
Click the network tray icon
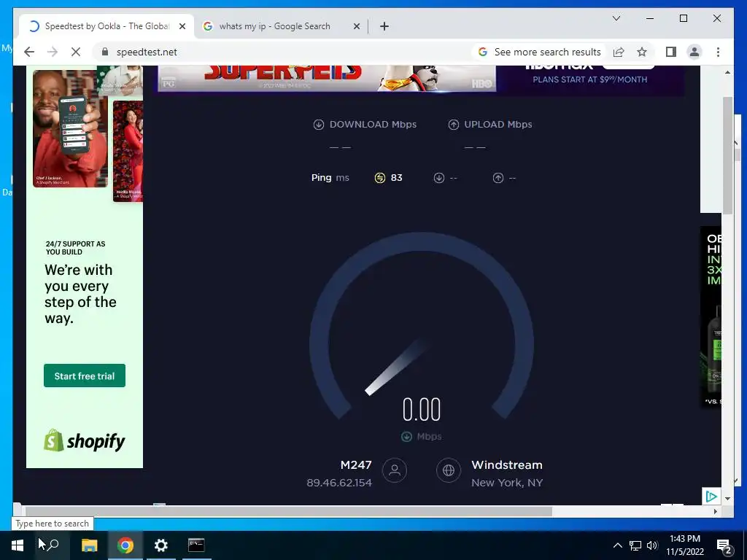coord(635,545)
